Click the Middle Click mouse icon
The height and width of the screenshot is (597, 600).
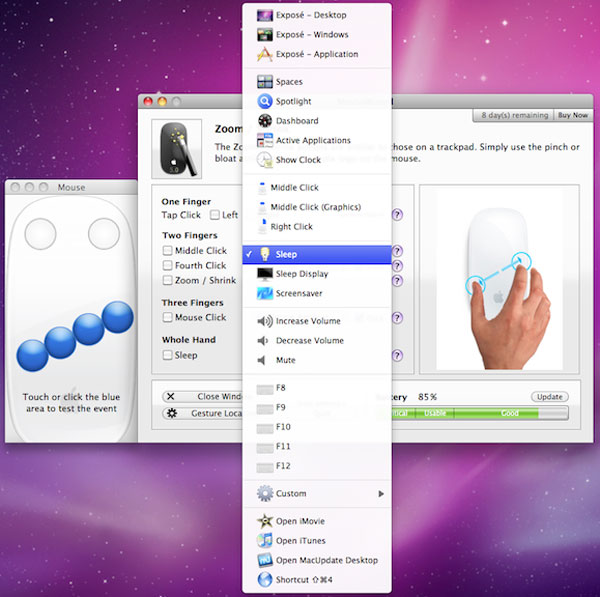click(x=262, y=188)
